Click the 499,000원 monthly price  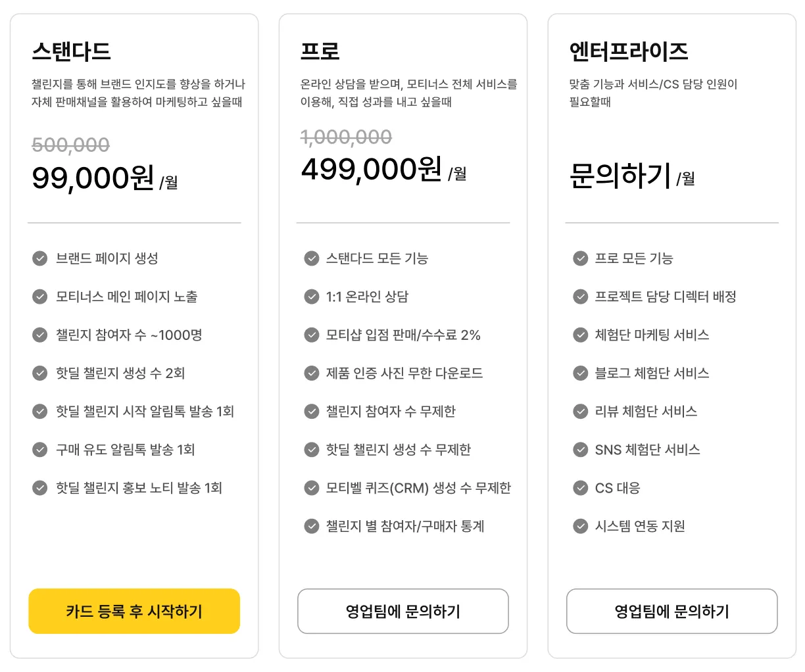click(372, 170)
